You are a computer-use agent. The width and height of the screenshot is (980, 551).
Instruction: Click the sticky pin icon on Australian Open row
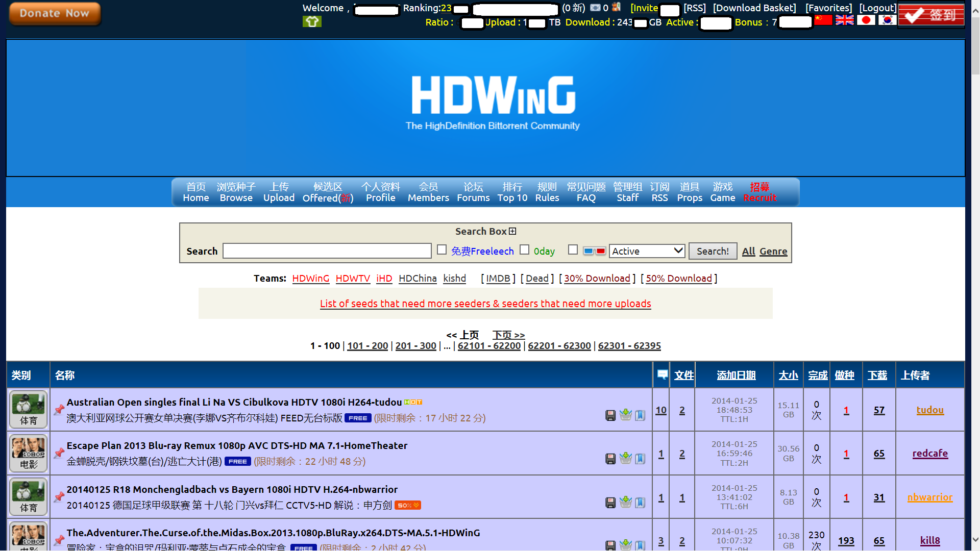pyautogui.click(x=59, y=409)
